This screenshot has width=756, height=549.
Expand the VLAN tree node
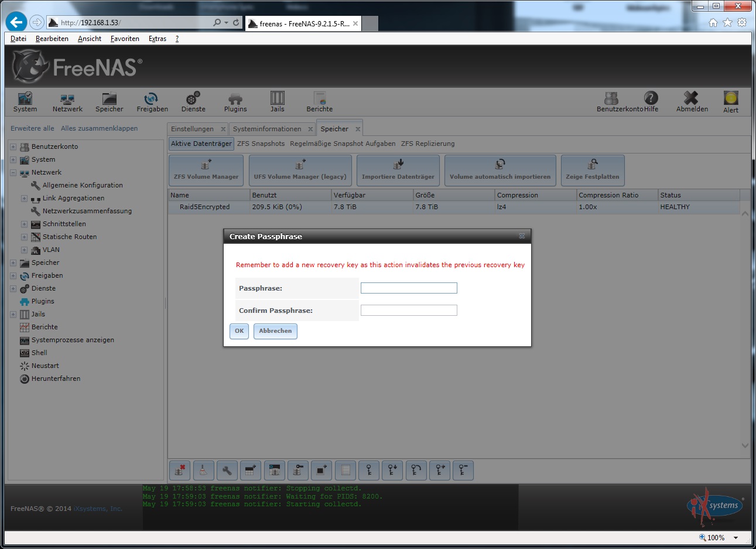24,250
